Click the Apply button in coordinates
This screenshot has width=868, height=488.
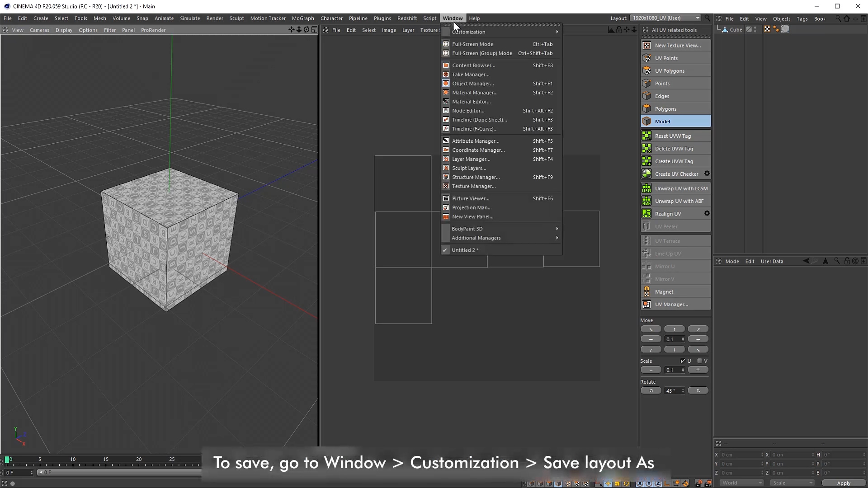click(843, 483)
